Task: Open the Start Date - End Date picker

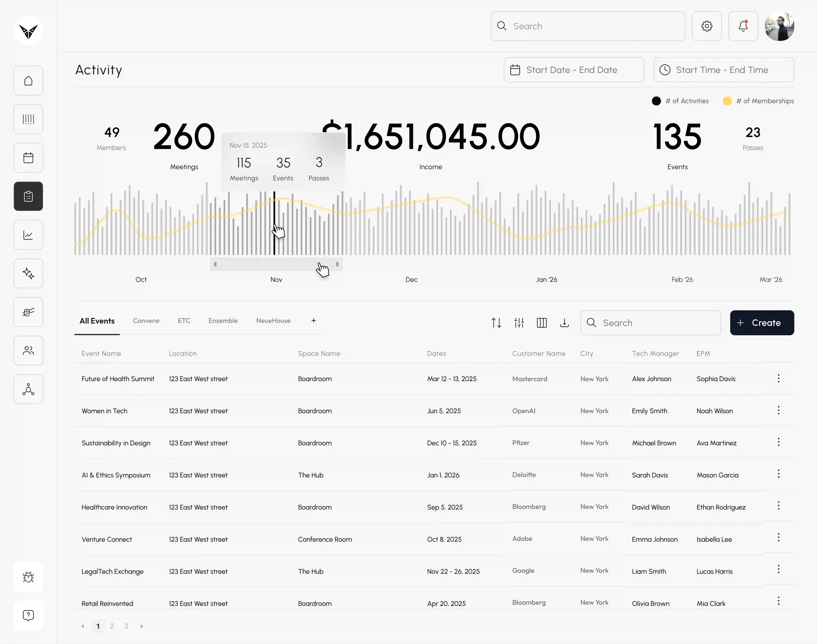Action: point(574,70)
